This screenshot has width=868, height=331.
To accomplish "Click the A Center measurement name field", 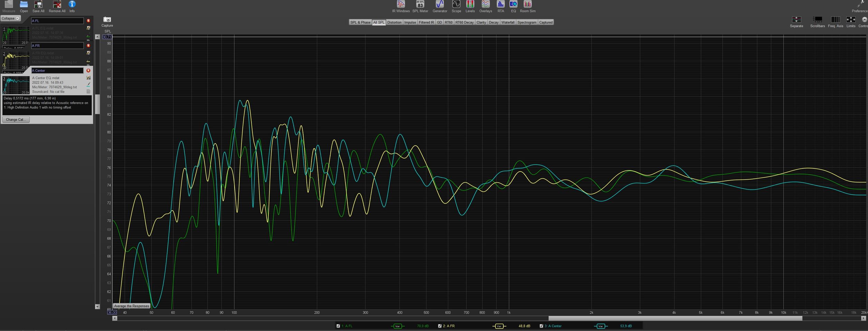I will (x=57, y=70).
